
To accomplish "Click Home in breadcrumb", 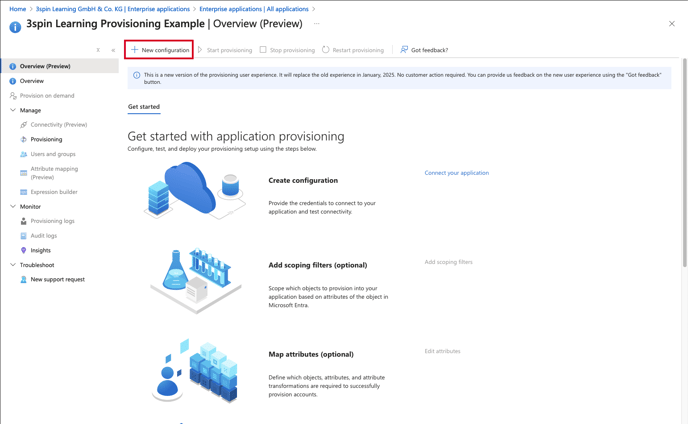I will (18, 9).
